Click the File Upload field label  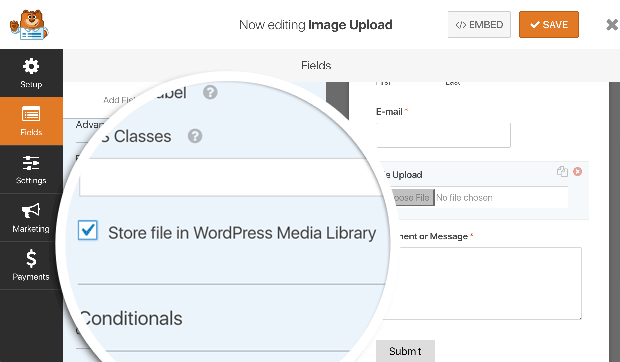(403, 175)
